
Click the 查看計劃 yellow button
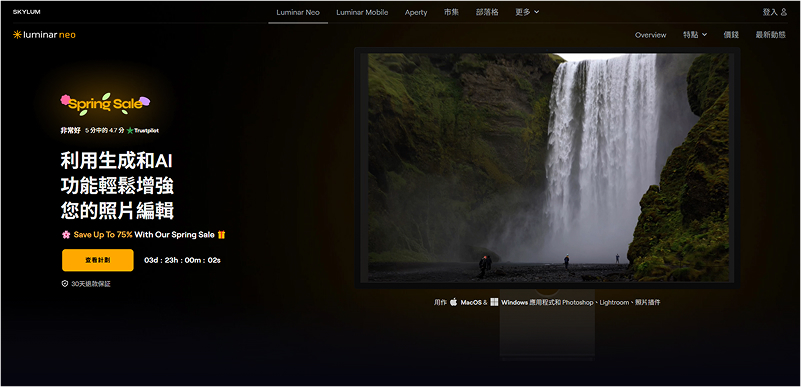[x=98, y=260]
